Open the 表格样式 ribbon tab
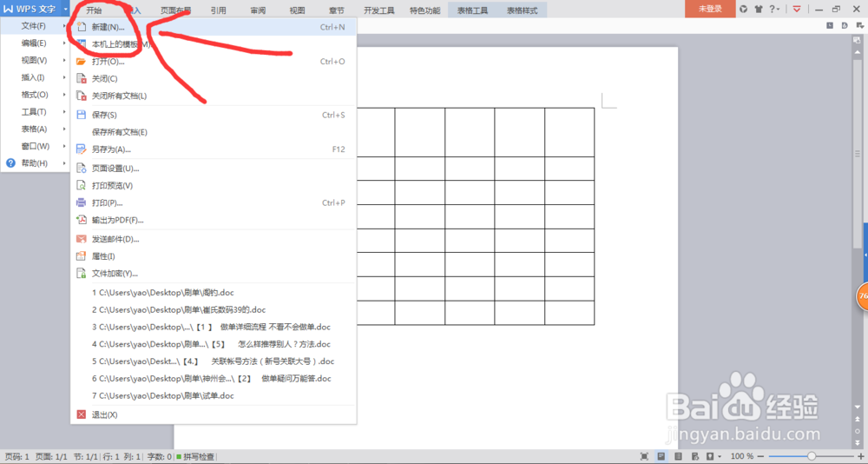Screen dimensions: 868x464 click(x=522, y=10)
